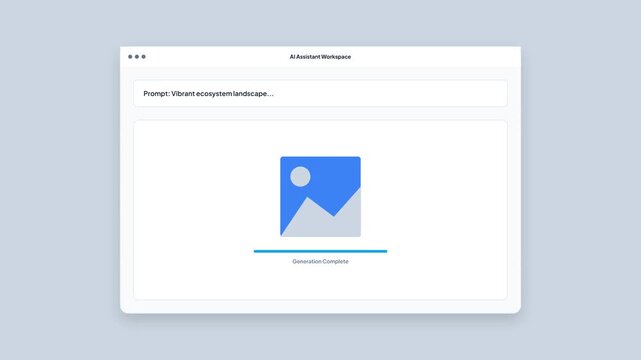
Task: Click the "AI Assistant Workspace" window title
Action: pyautogui.click(x=320, y=57)
